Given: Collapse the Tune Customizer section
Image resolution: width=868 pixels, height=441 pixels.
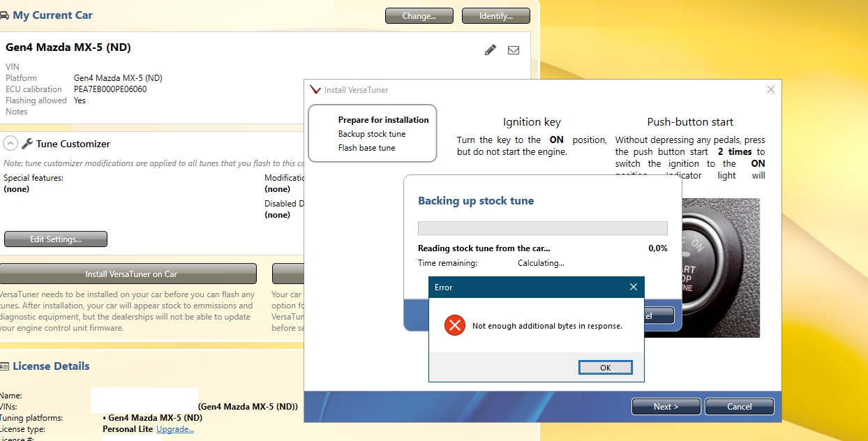Looking at the screenshot, I should coord(10,144).
